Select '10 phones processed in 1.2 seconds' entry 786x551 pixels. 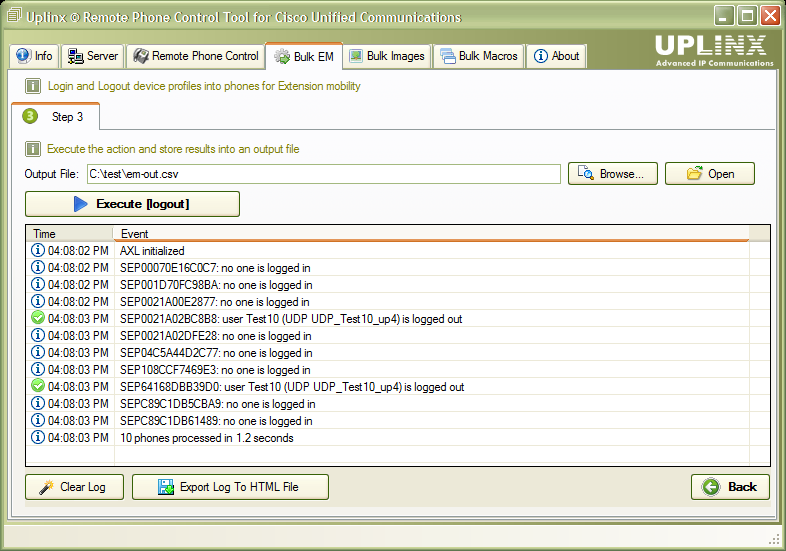coord(207,438)
